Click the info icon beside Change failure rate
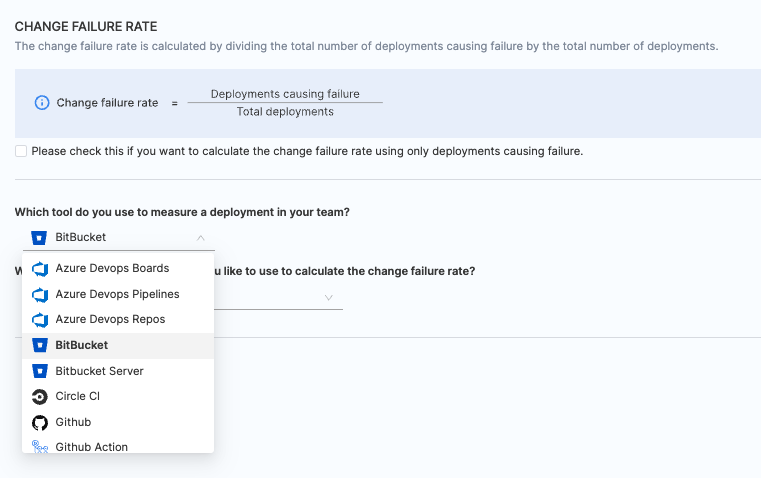 click(42, 103)
